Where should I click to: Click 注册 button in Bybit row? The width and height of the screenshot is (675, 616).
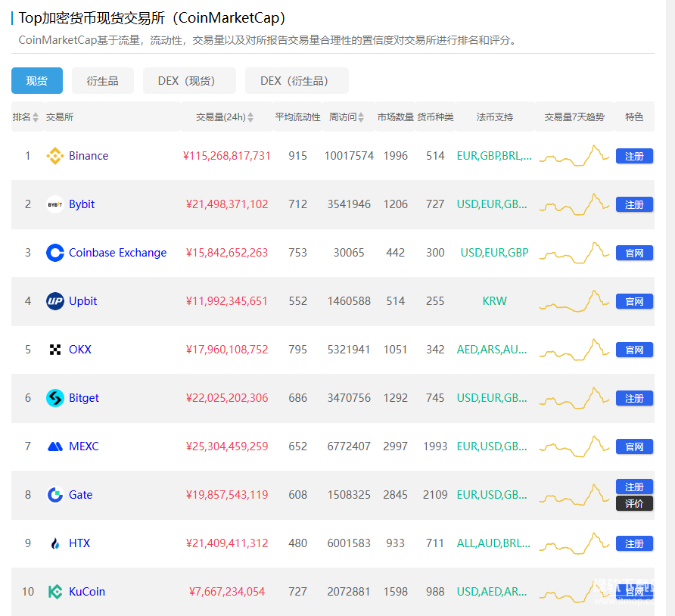tap(634, 204)
